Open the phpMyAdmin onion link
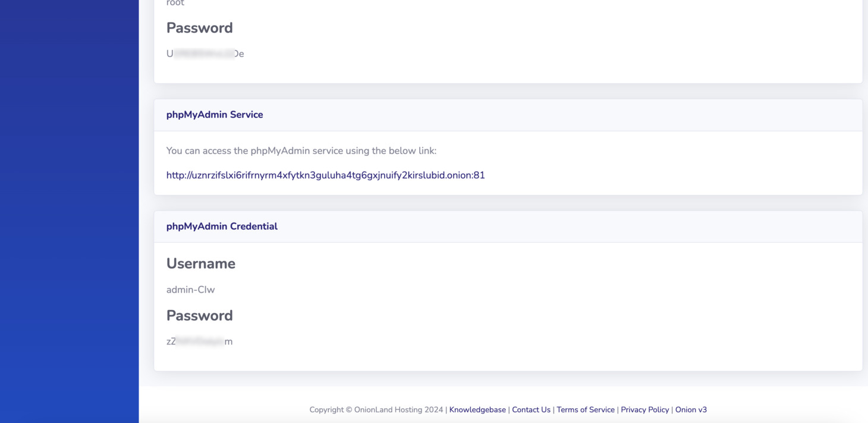 [x=325, y=175]
